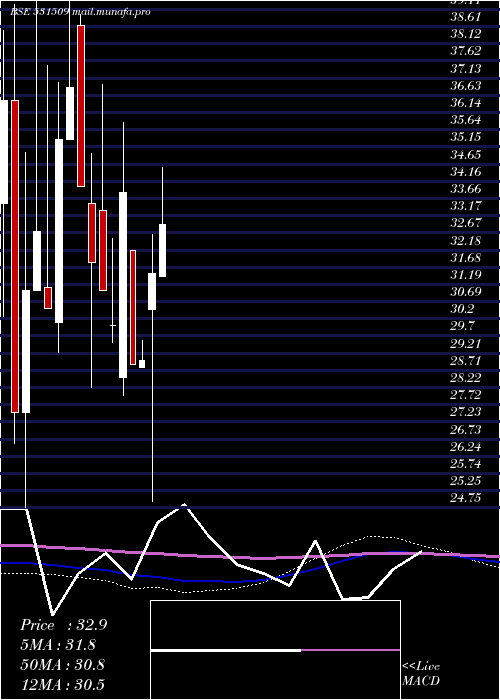Image resolution: width=500 pixels, height=700 pixels.
Task: Click the 36.14 price axis label
Action: point(466,103)
